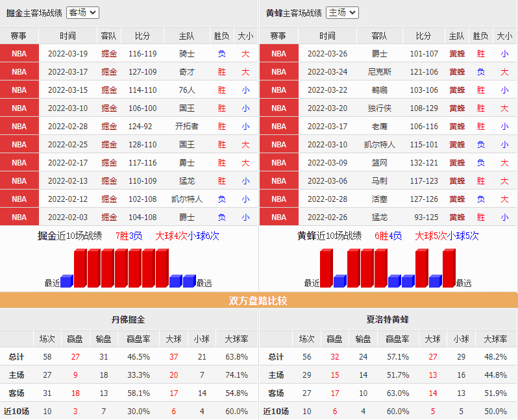Click the most recent blue bar in 掘金 chart
The image size is (518, 420).
coord(67,280)
